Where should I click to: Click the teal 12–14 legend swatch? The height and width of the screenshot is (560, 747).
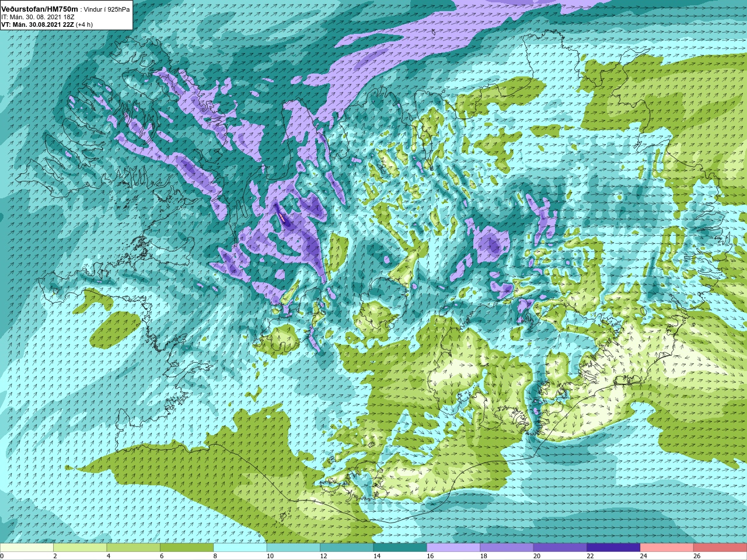coord(347,548)
